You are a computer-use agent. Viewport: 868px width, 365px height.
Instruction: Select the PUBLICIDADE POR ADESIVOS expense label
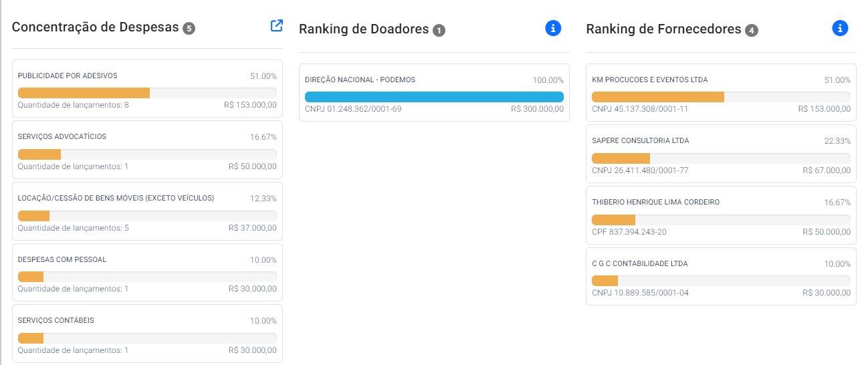click(x=68, y=76)
